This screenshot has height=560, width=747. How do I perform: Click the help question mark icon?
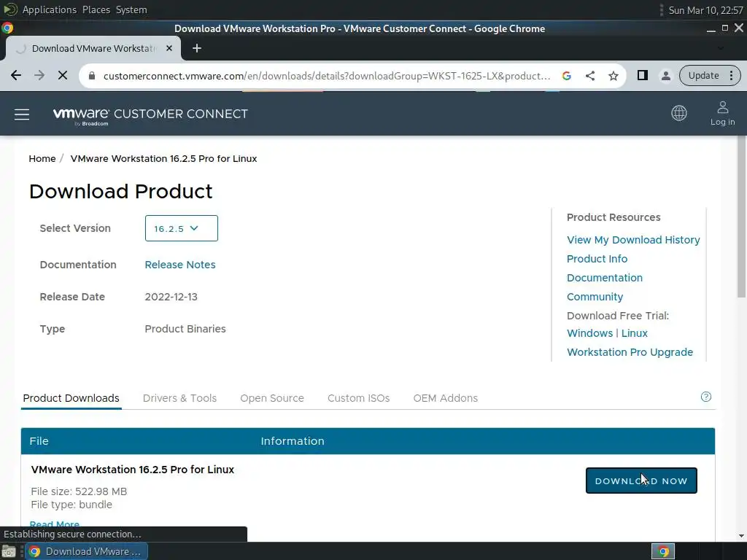pos(706,397)
